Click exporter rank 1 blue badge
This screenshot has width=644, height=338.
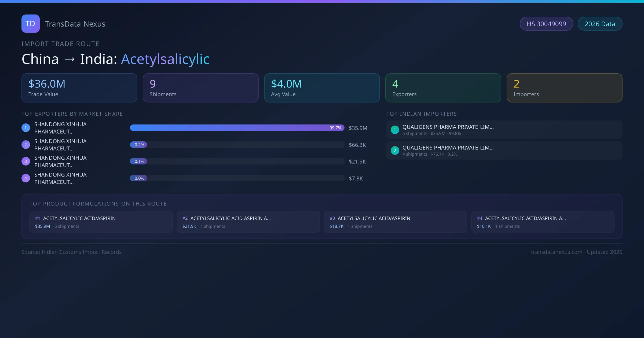pyautogui.click(x=26, y=128)
